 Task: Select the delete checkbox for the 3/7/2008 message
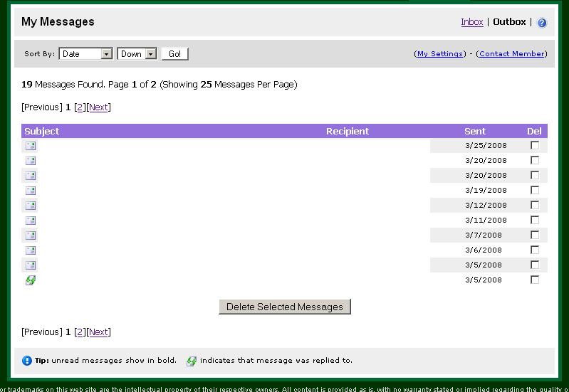tap(535, 235)
